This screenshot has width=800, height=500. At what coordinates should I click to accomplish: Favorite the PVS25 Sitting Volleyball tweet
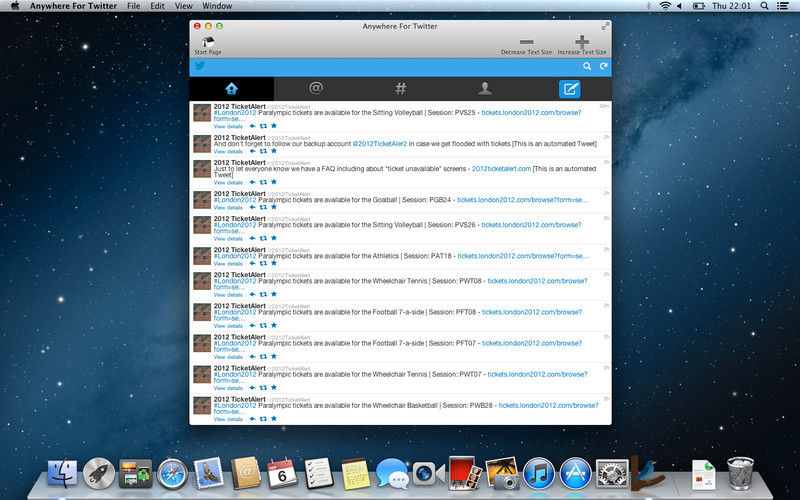click(x=274, y=126)
